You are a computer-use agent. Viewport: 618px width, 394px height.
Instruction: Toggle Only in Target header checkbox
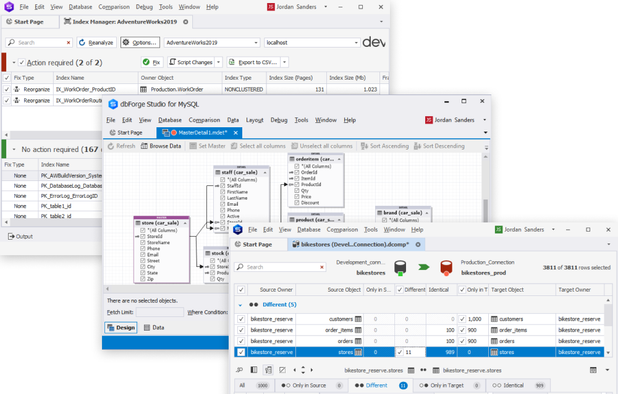[x=462, y=290]
